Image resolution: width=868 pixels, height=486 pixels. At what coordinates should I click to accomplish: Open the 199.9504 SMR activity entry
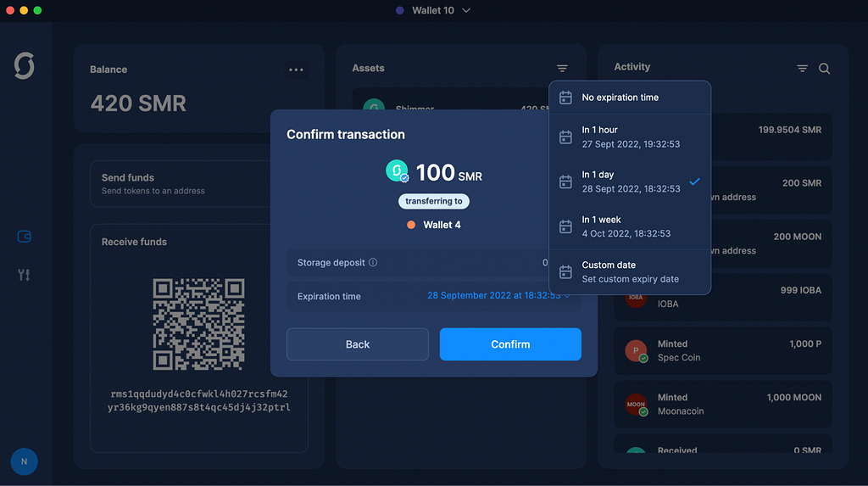[x=771, y=137]
